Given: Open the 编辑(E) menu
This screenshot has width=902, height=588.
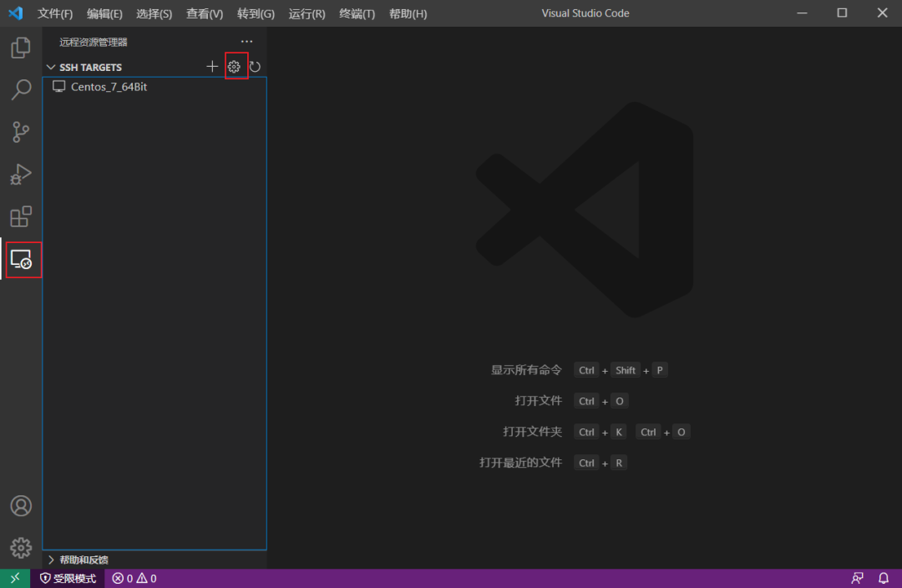Looking at the screenshot, I should pyautogui.click(x=104, y=13).
